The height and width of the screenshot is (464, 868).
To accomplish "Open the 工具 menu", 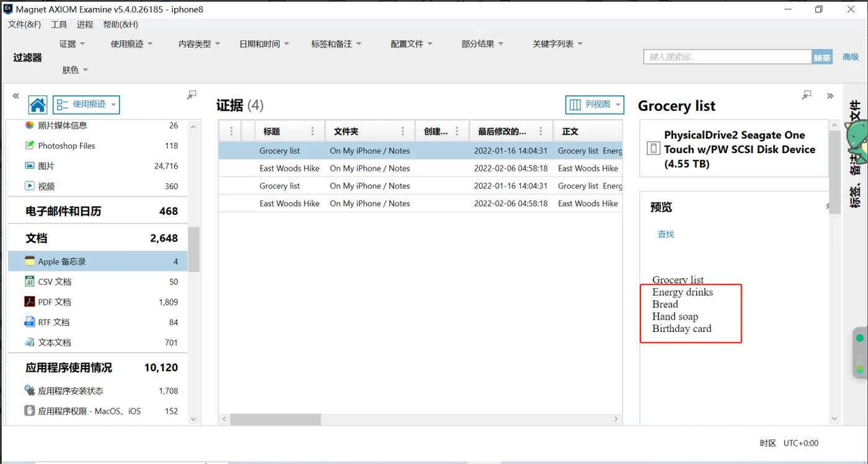I will (x=59, y=25).
